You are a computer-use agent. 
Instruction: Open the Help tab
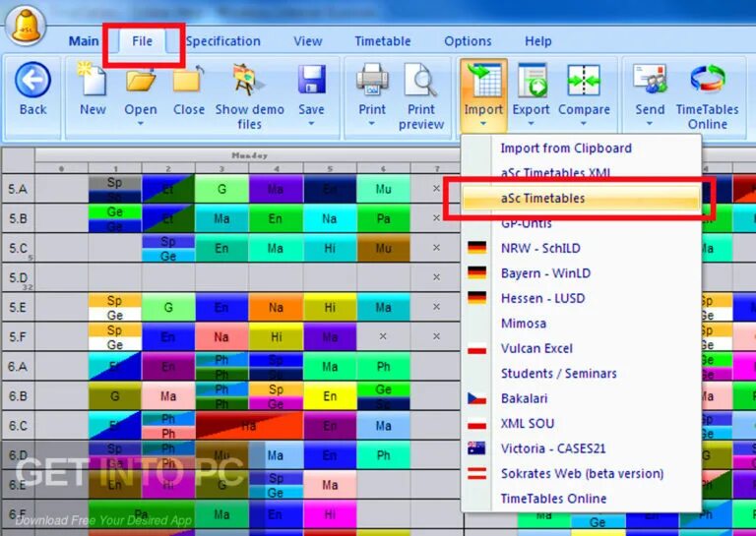(538, 41)
